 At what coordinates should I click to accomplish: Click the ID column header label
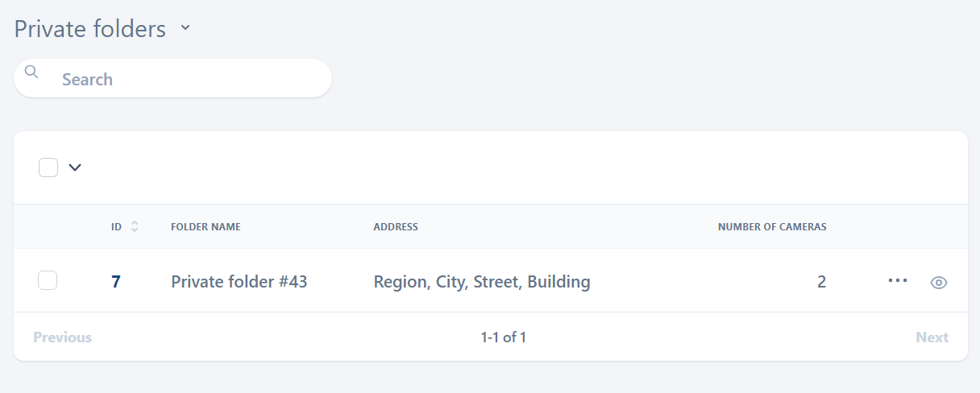pyautogui.click(x=116, y=227)
